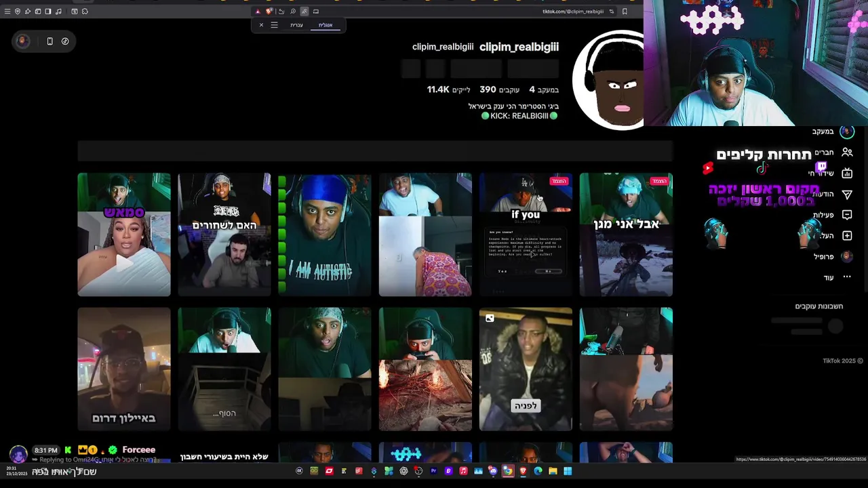Open the video showing a campfire
Image resolution: width=868 pixels, height=488 pixels.
(x=425, y=369)
